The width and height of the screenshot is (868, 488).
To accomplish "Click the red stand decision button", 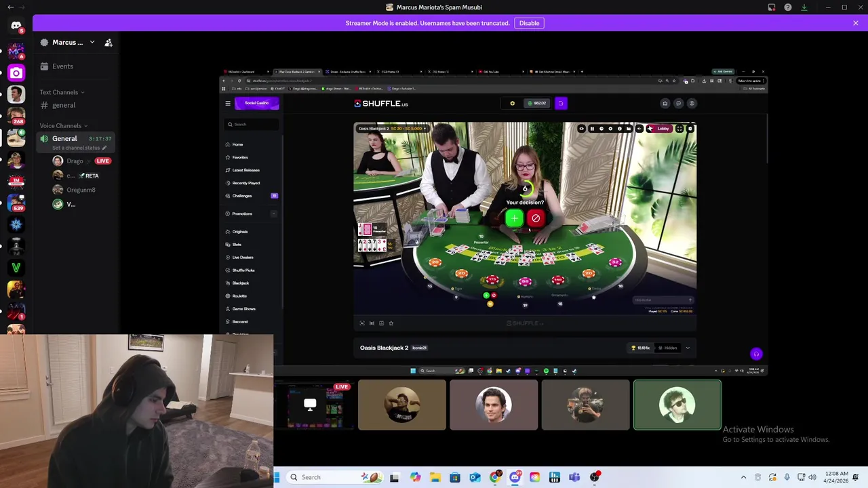I will pyautogui.click(x=536, y=218).
